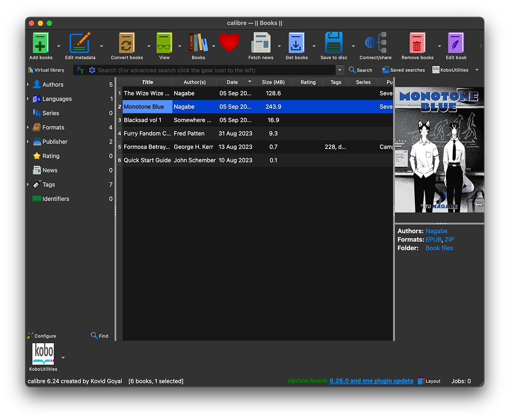Open Saved searches
Image resolution: width=509 pixels, height=420 pixels.
[x=404, y=70]
